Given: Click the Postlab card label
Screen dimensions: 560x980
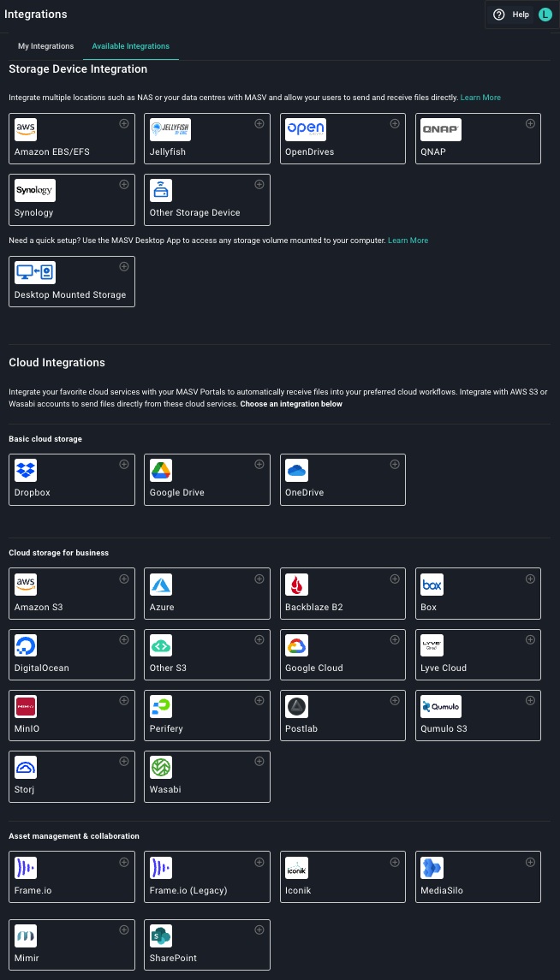Looking at the screenshot, I should point(302,728).
